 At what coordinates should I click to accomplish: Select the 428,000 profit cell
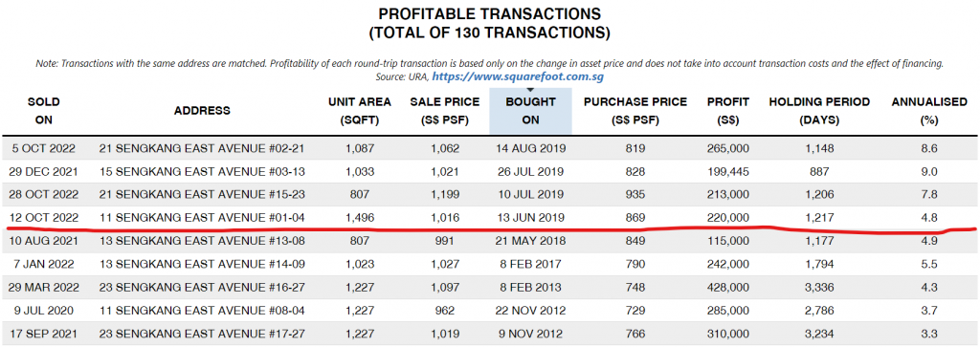coord(728,287)
